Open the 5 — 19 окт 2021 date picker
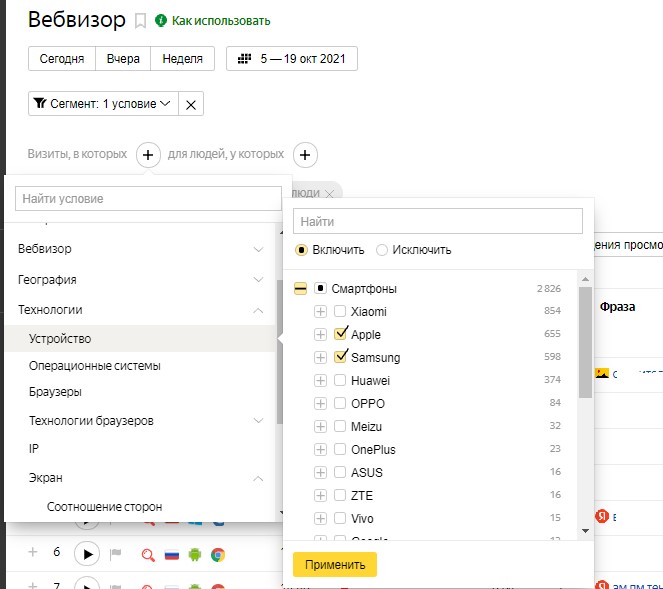 click(x=292, y=58)
